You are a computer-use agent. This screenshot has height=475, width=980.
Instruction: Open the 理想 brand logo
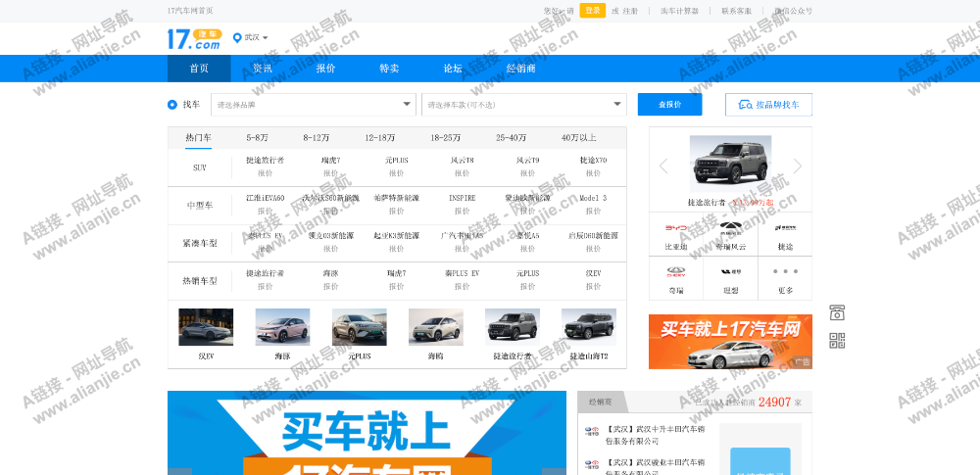click(x=730, y=272)
